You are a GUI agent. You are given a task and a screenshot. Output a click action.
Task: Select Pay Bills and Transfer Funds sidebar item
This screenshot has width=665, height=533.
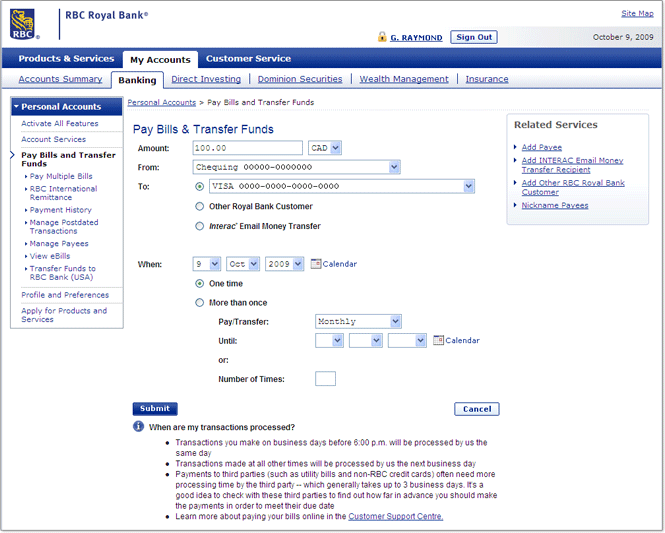[68, 159]
